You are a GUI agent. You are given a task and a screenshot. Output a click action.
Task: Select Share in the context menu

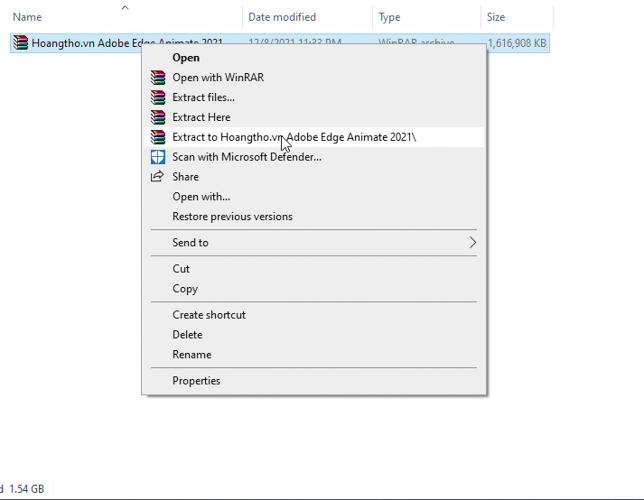(x=314, y=177)
